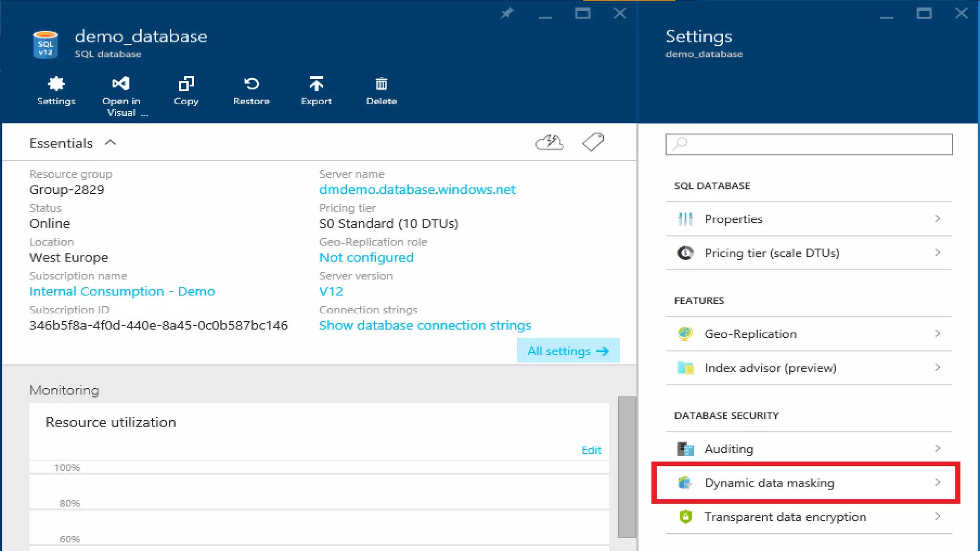This screenshot has height=551, width=980.
Task: Click the Properties sliders icon
Action: (685, 219)
